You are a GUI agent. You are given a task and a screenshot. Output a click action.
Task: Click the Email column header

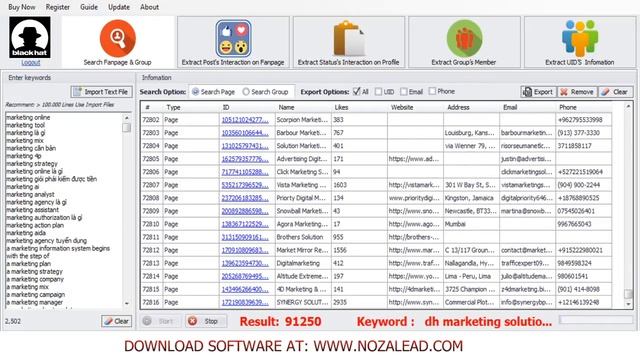(x=527, y=107)
